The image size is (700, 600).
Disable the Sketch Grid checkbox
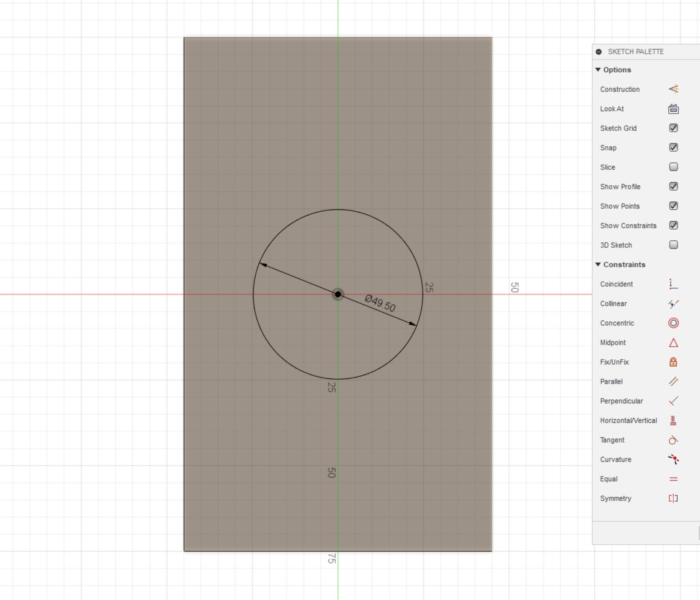point(673,128)
